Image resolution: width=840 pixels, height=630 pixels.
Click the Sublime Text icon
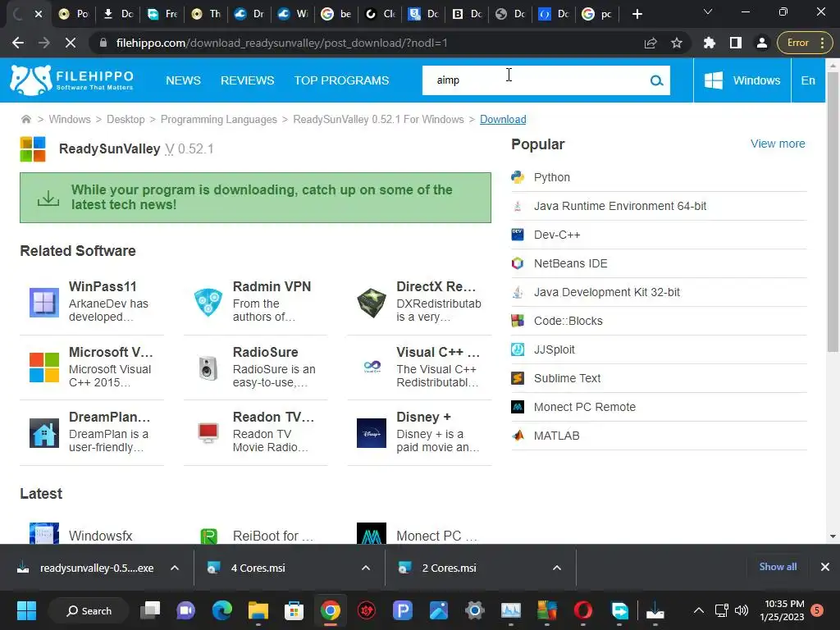518,378
